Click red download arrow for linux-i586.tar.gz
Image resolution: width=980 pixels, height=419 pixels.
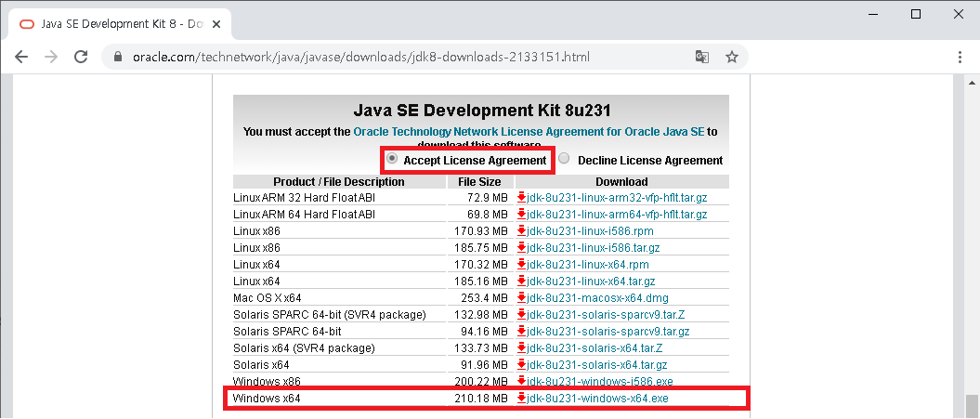tap(522, 248)
